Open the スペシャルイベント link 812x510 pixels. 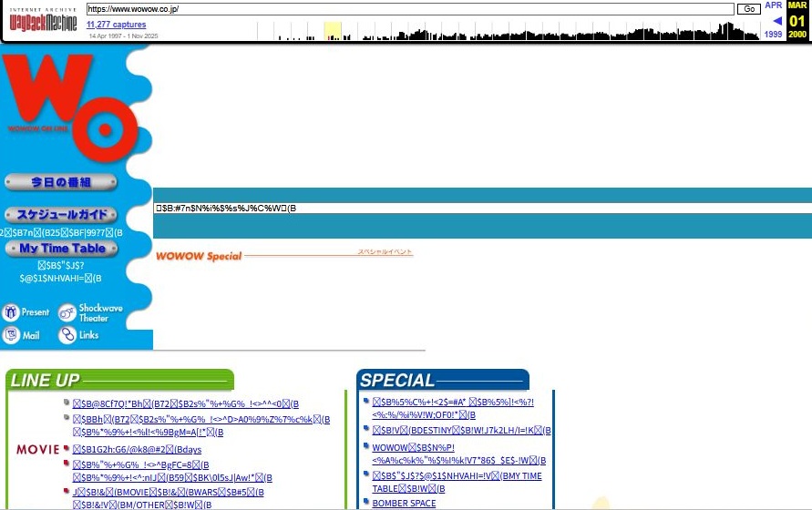pyautogui.click(x=385, y=251)
